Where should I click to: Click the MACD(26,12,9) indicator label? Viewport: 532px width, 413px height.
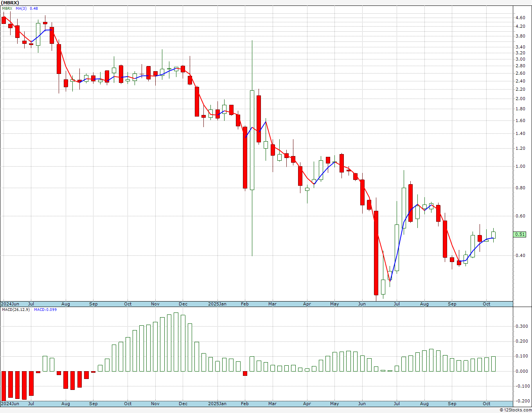pyautogui.click(x=16, y=310)
